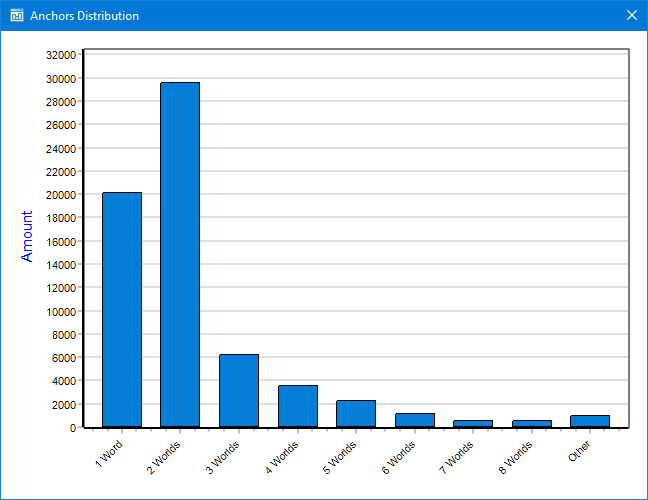648x500 pixels.
Task: Click the 32000 y-axis tick label
Action: coord(59,55)
